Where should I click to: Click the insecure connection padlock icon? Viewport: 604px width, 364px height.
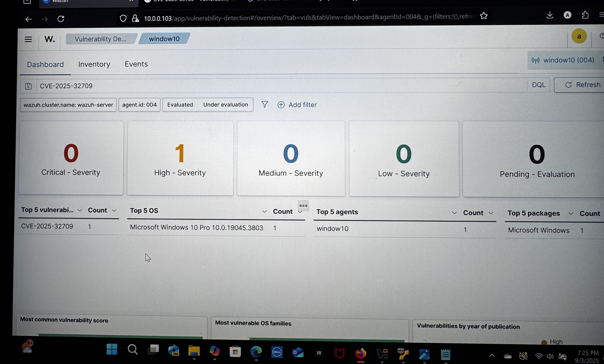click(x=135, y=18)
